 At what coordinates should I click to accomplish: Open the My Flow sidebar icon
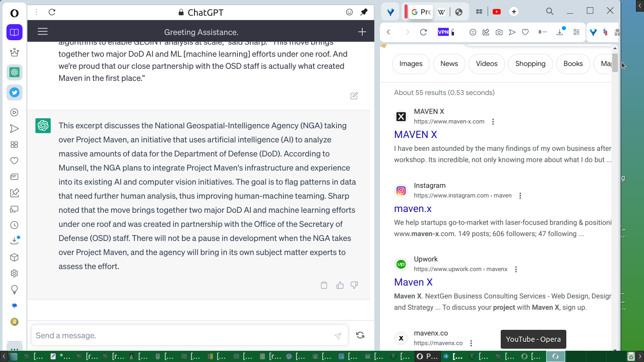(14, 129)
